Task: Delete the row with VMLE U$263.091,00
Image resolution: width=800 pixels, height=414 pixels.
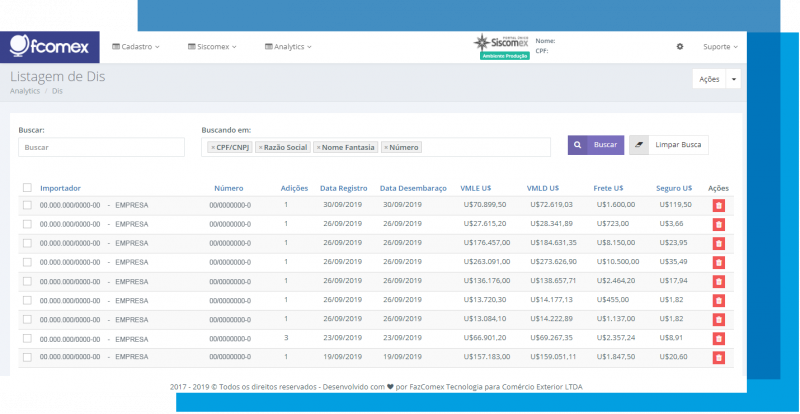Action: click(x=718, y=262)
